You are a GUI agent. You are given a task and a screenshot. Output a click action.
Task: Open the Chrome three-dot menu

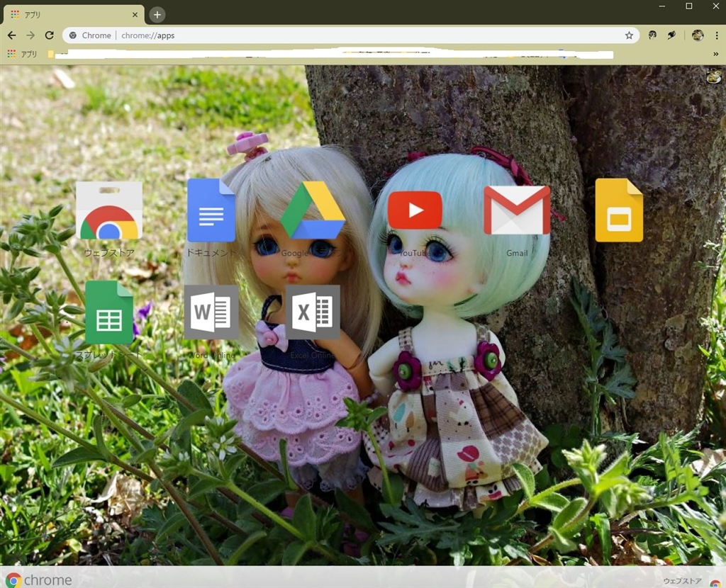pyautogui.click(x=716, y=35)
